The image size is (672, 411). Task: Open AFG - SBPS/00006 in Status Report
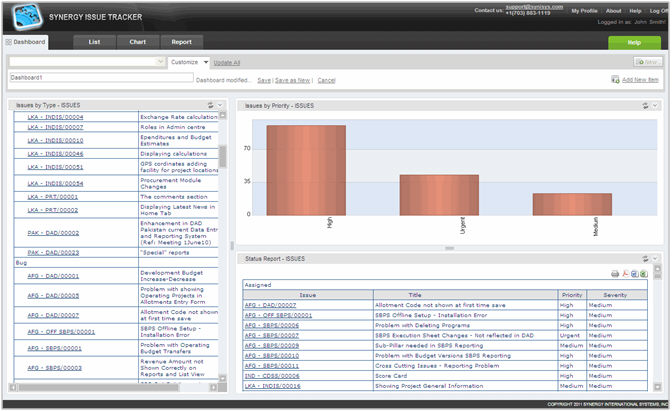pyautogui.click(x=272, y=325)
